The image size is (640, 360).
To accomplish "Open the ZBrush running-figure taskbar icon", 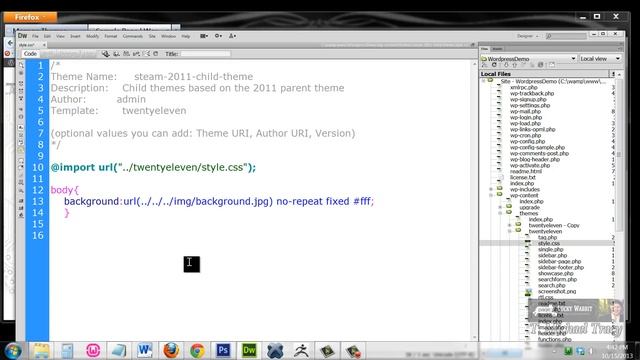I will point(301,351).
